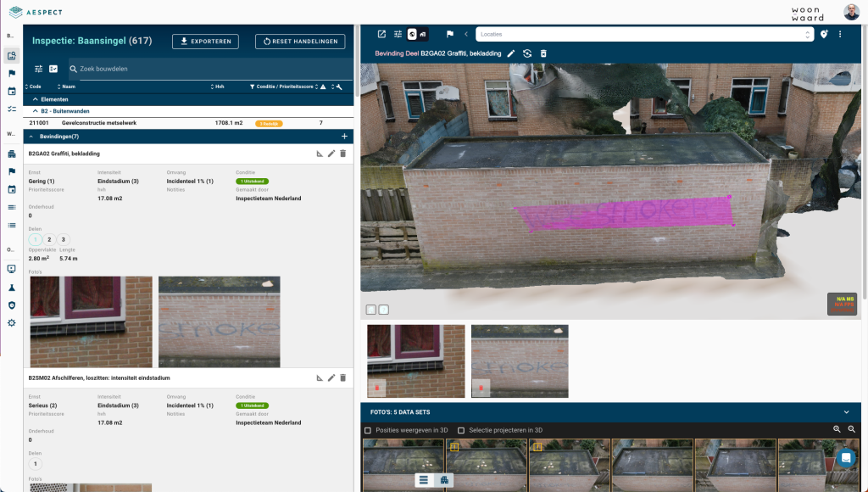
Task: Open the Locaties dropdown
Action: coord(644,34)
